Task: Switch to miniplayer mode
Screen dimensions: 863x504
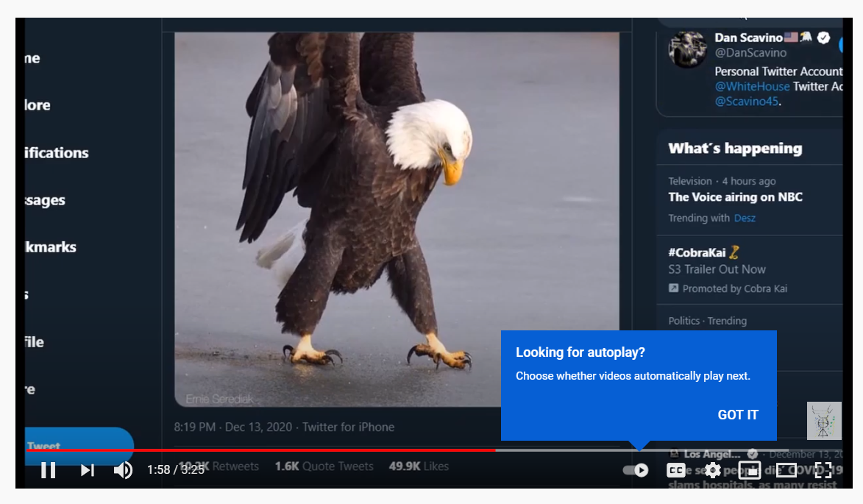Action: (x=750, y=470)
